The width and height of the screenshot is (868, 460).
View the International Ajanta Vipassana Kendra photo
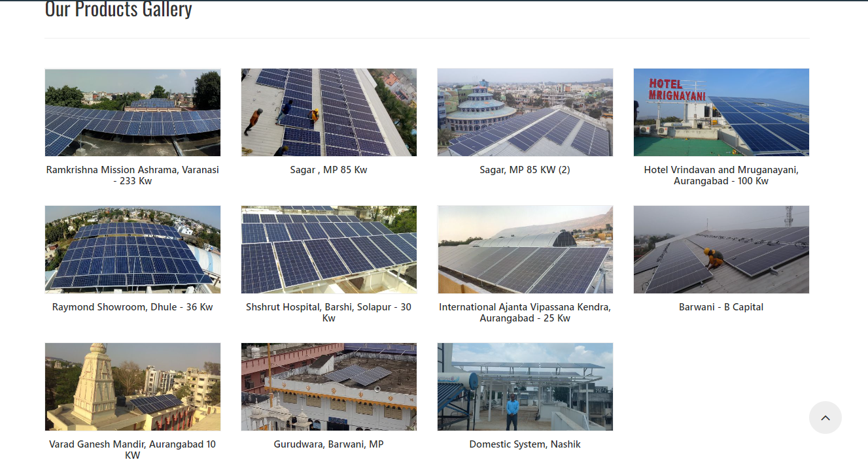click(x=525, y=250)
